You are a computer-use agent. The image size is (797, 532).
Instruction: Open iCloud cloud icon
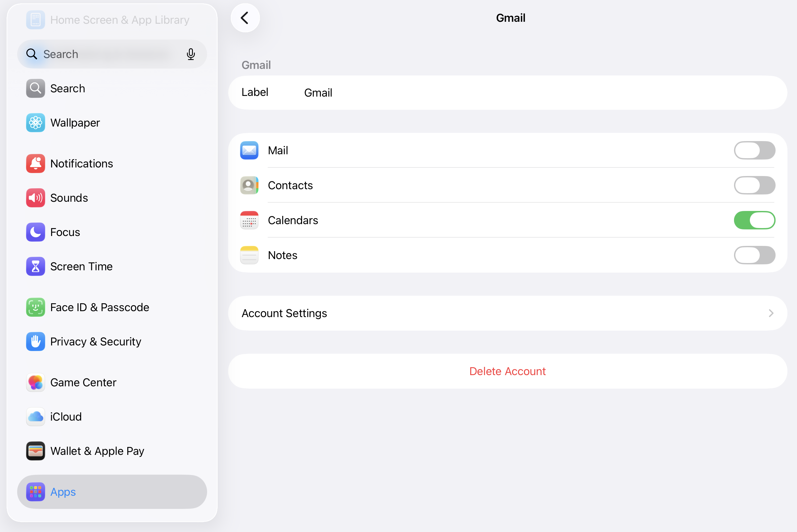click(36, 417)
